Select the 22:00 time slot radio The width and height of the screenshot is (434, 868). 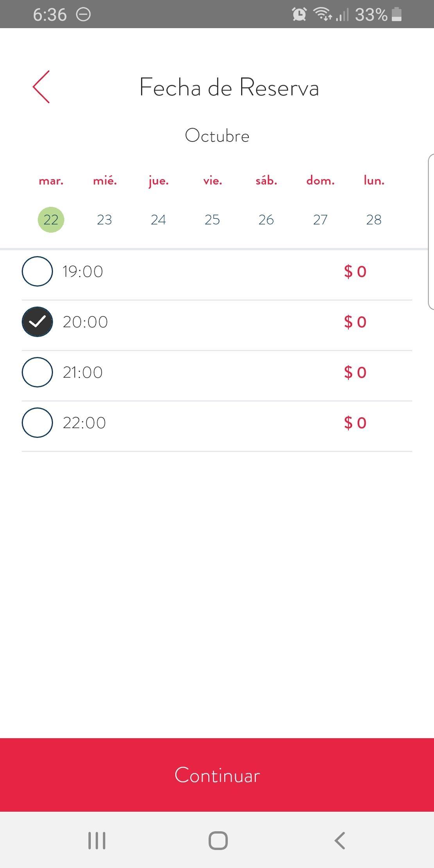click(37, 423)
